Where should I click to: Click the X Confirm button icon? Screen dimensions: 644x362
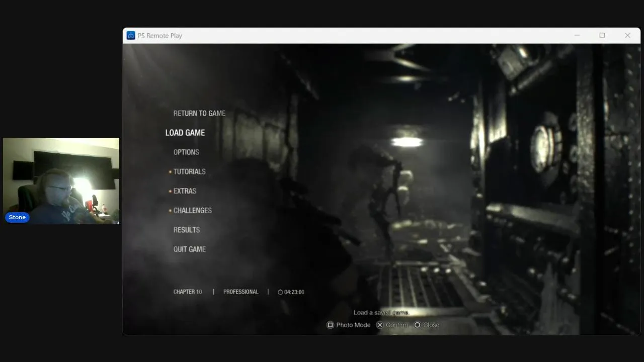(380, 325)
